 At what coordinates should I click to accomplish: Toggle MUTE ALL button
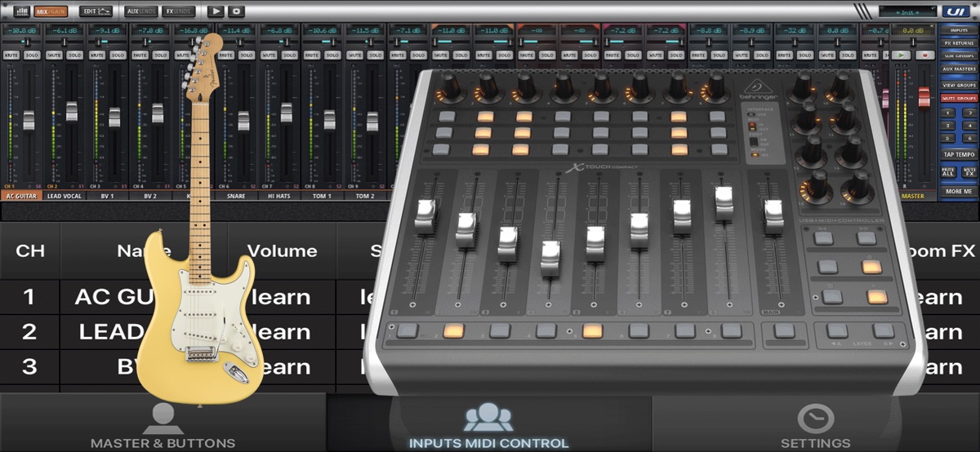coord(947,172)
